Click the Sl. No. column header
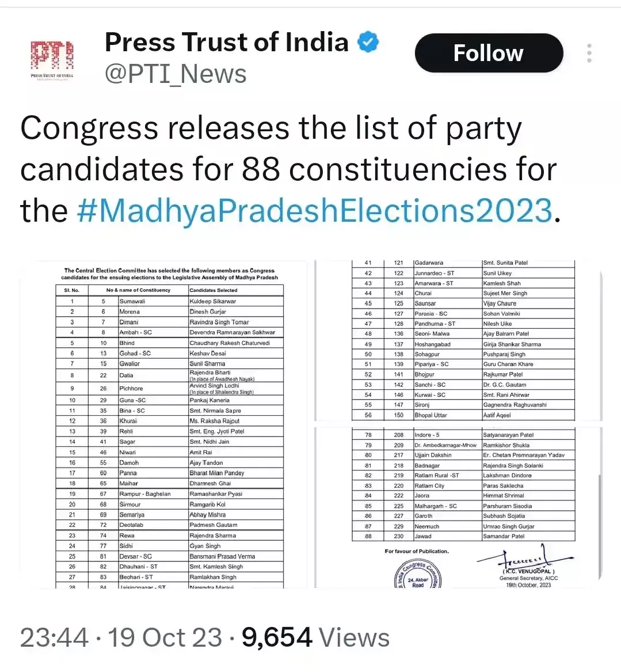The height and width of the screenshot is (672, 621). 72,290
